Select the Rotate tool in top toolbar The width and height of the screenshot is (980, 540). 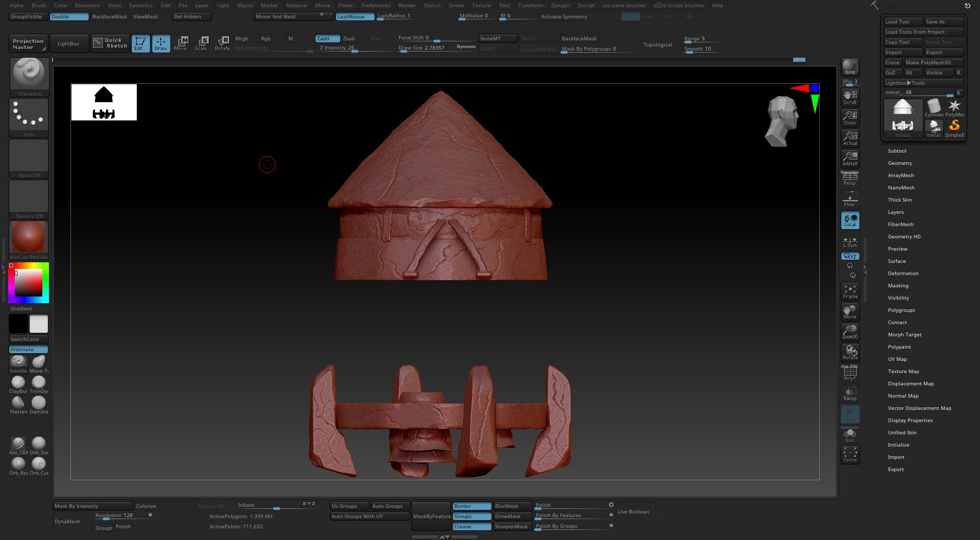click(x=223, y=43)
